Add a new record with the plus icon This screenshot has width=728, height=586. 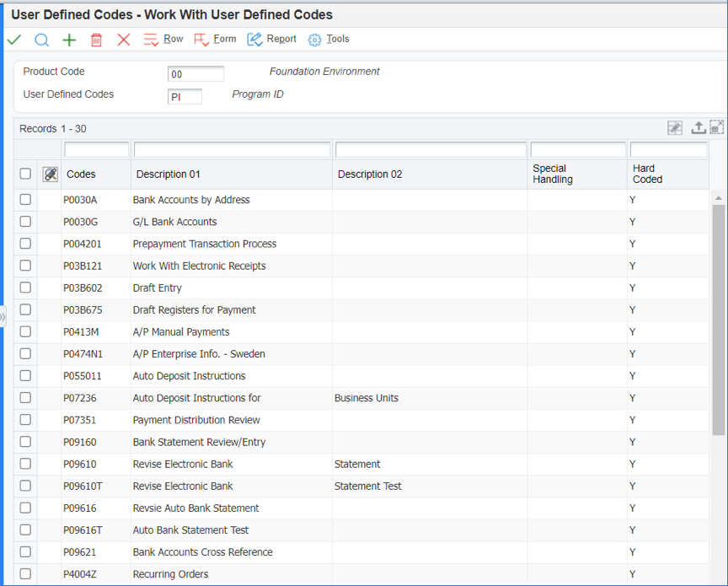click(69, 40)
